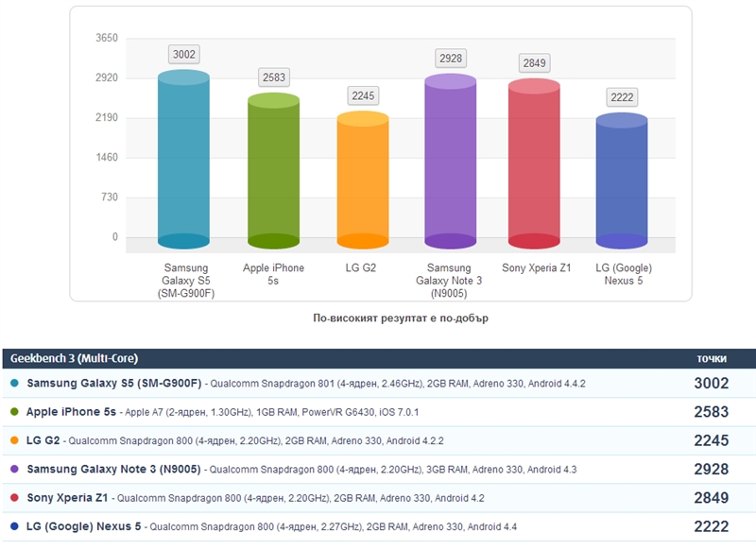Click the 2245 value label above bar
This screenshot has width=756, height=550.
point(363,95)
